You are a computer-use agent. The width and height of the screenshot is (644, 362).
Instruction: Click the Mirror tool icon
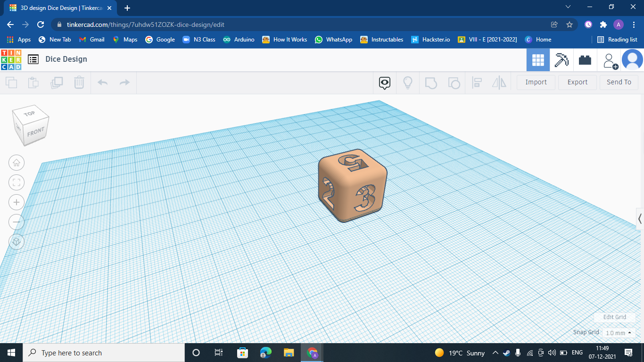pyautogui.click(x=499, y=83)
